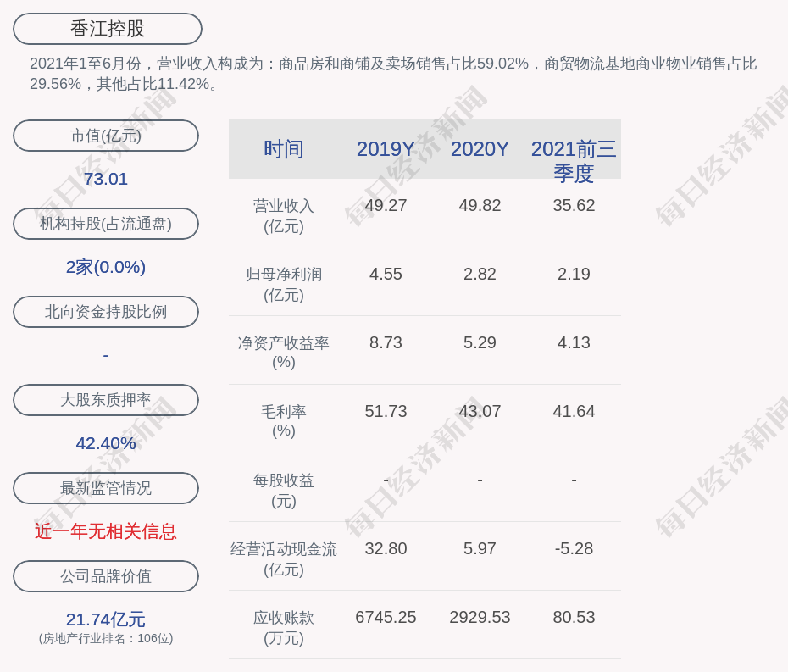Select the 2家(0.0%) institutional holding value

click(x=106, y=267)
